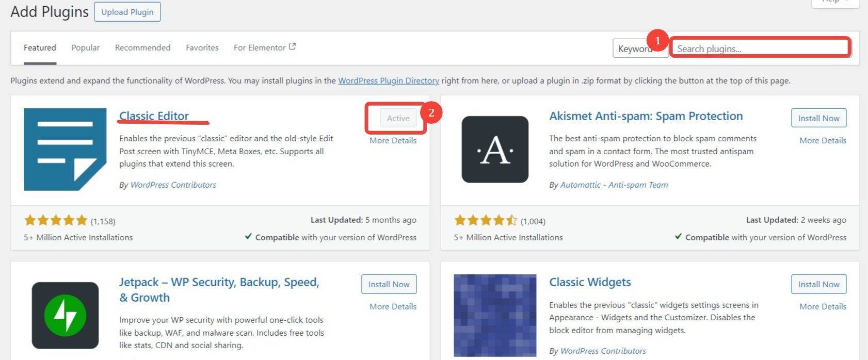Switch to the Recommended tab

pos(142,47)
